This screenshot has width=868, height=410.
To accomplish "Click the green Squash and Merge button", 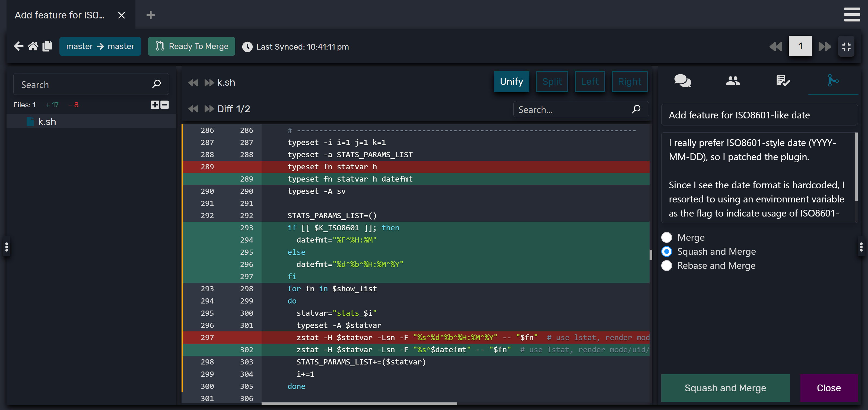I will pos(725,388).
